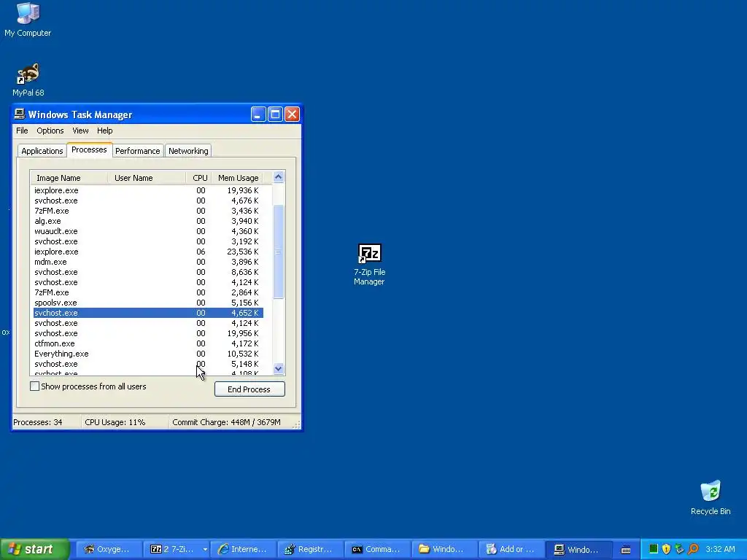Open the Start menu
Screen dimensions: 747x560
click(x=35, y=549)
